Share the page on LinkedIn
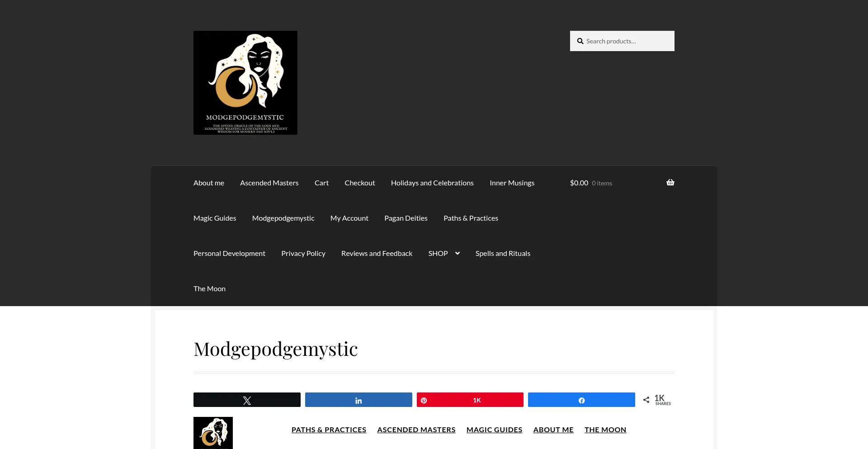 tap(358, 400)
